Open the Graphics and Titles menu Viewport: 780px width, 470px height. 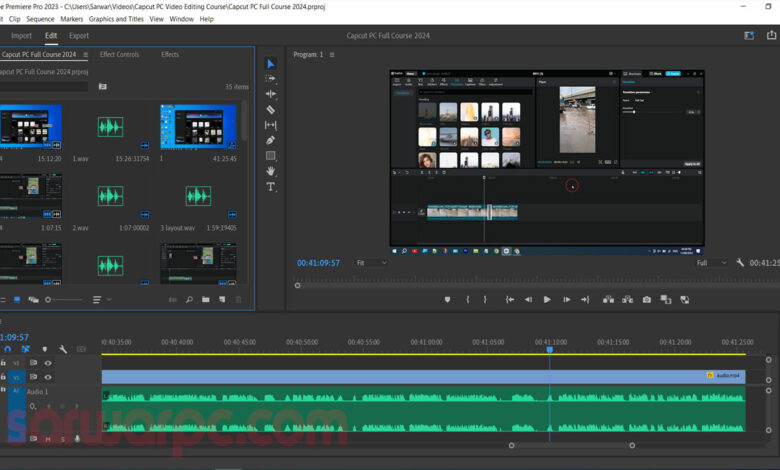(x=116, y=19)
